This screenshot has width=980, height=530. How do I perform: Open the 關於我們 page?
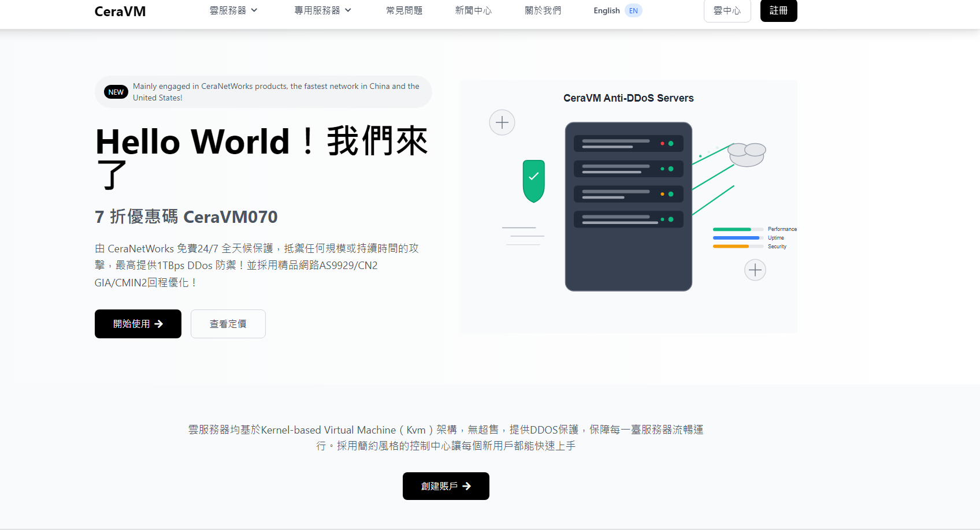point(543,10)
